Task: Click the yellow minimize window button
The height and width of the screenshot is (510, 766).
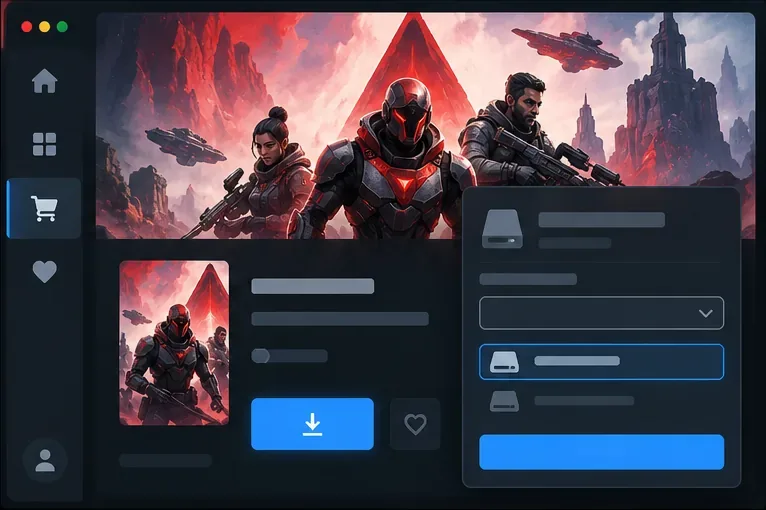Action: [x=44, y=26]
